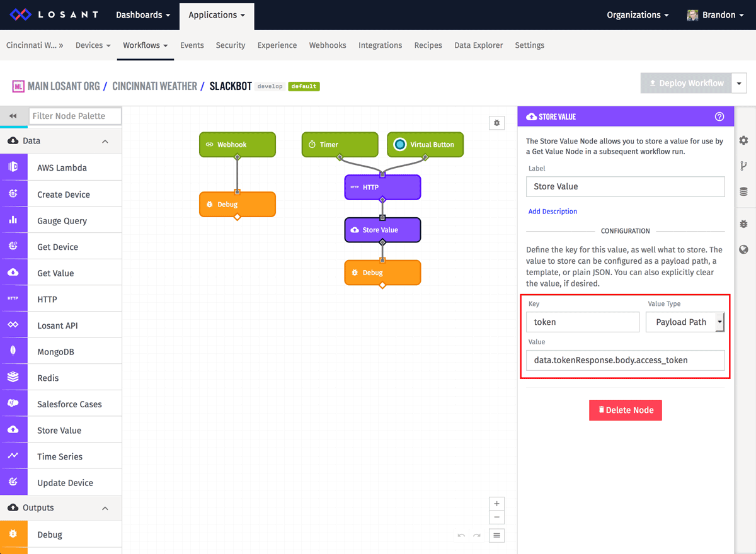Viewport: 756px width, 554px height.
Task: Click the Gauge Query chart icon
Action: [x=13, y=220]
